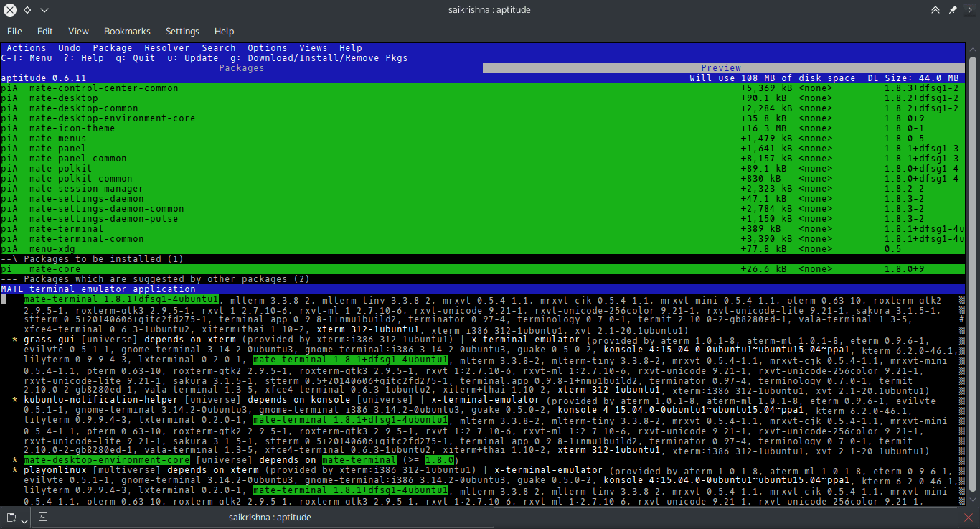Switch to the Preview view tab
Screen dimensions: 980x529
click(724, 68)
